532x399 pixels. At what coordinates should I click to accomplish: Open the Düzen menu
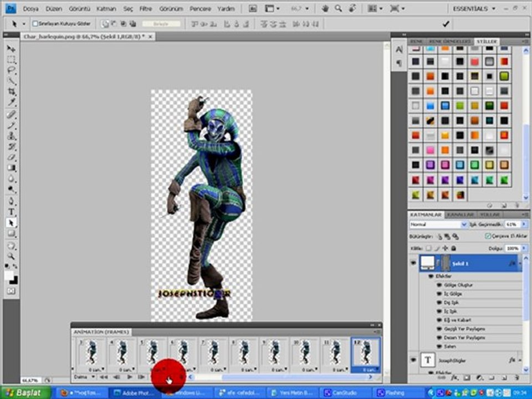pos(54,8)
